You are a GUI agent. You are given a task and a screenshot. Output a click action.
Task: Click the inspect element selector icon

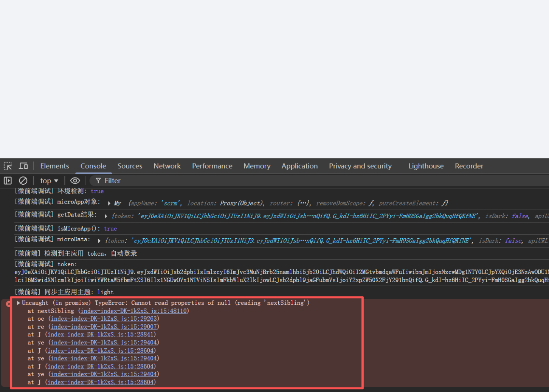(x=8, y=166)
